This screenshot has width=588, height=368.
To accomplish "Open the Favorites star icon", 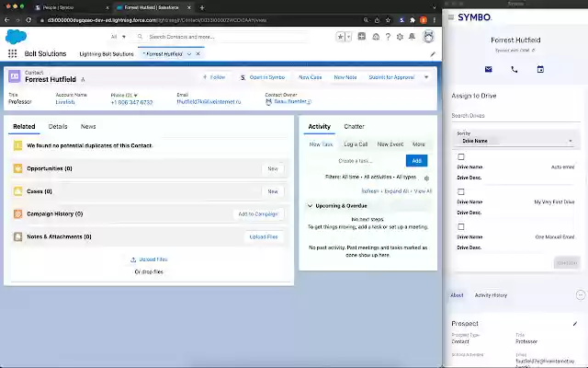I will [x=341, y=37].
